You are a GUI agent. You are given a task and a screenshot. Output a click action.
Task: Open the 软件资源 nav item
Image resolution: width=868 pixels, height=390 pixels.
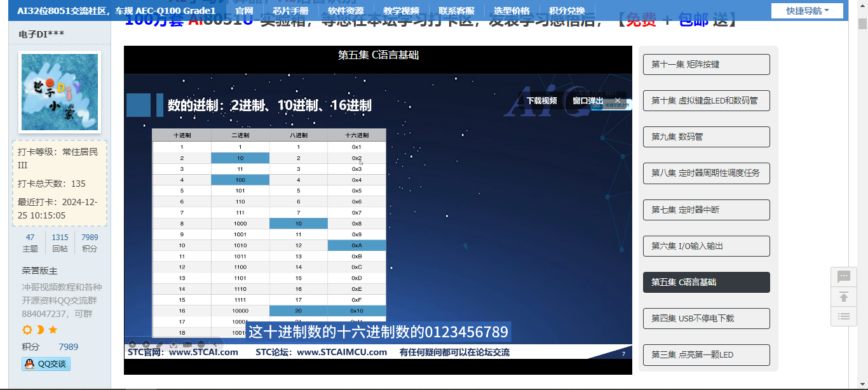(x=346, y=11)
